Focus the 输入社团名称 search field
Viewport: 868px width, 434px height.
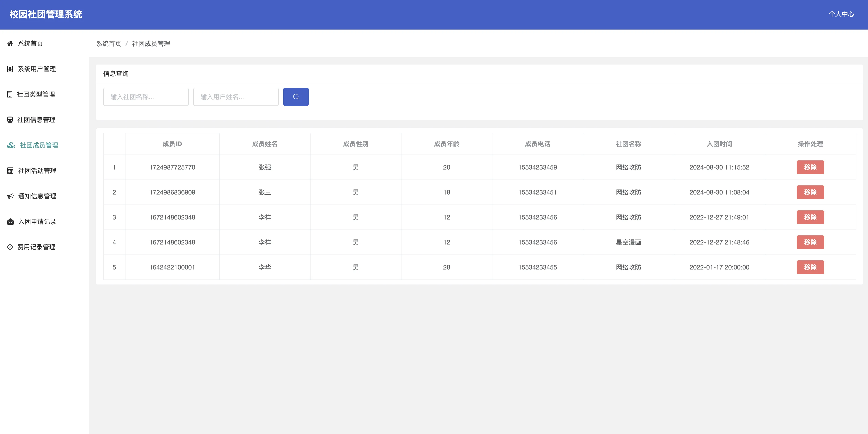146,97
